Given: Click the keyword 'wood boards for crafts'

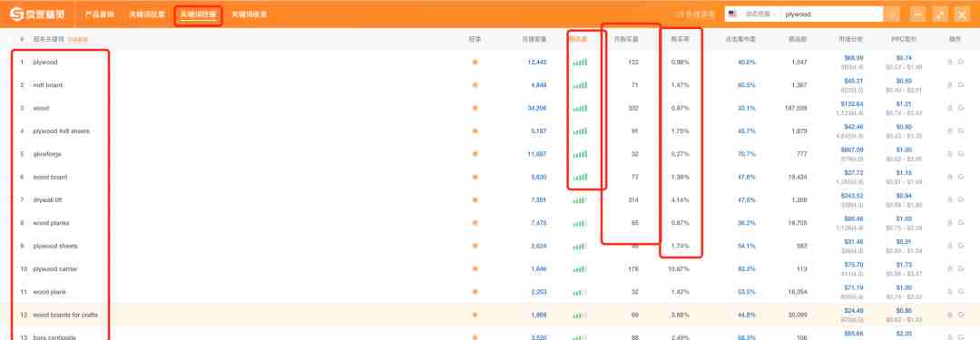Looking at the screenshot, I should pos(65,315).
